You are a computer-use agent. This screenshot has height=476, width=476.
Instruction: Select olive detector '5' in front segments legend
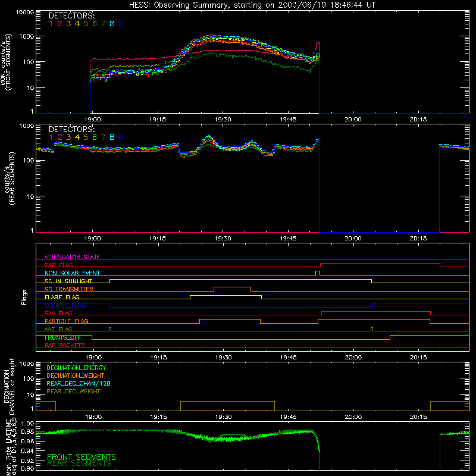point(86,24)
